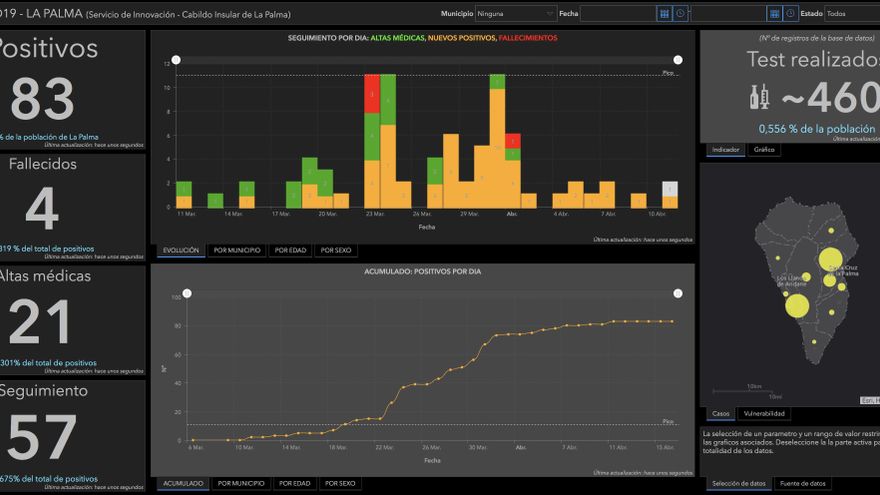Open the Fuente de datos tab

tap(803, 484)
